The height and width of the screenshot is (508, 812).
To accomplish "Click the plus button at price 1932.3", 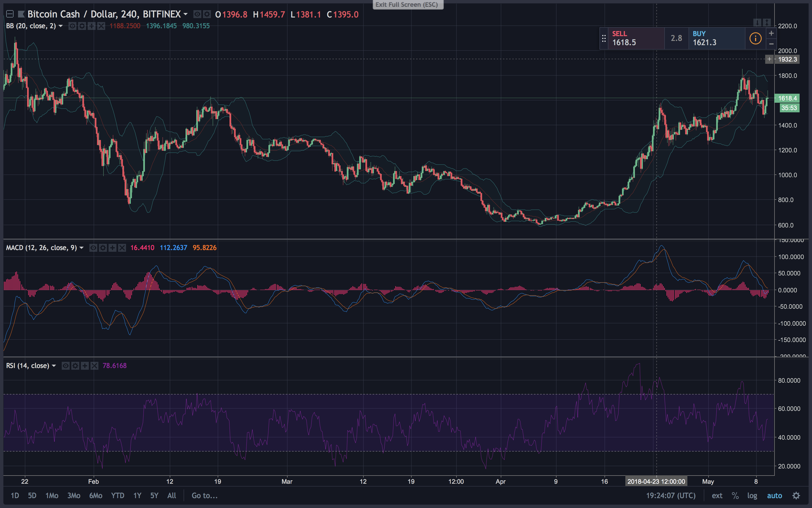I will pyautogui.click(x=769, y=59).
